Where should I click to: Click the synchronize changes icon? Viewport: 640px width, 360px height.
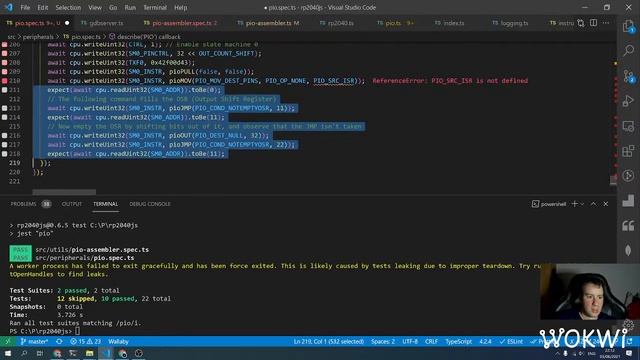pyautogui.click(x=60, y=341)
